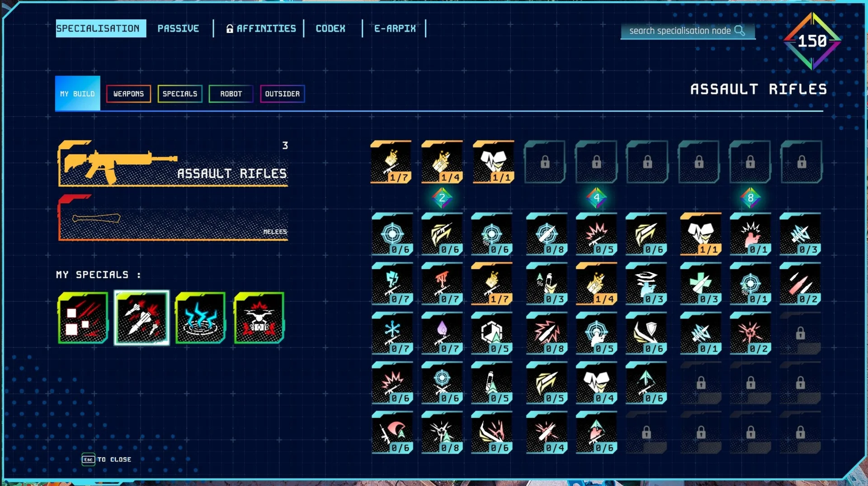
Task: Click the green cross node 0/3
Action: coord(700,284)
